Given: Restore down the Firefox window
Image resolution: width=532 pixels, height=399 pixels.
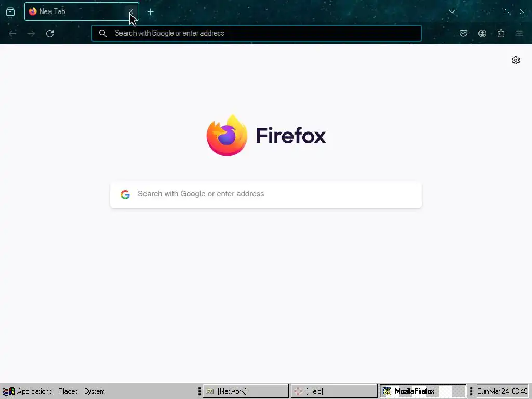Looking at the screenshot, I should [x=507, y=11].
